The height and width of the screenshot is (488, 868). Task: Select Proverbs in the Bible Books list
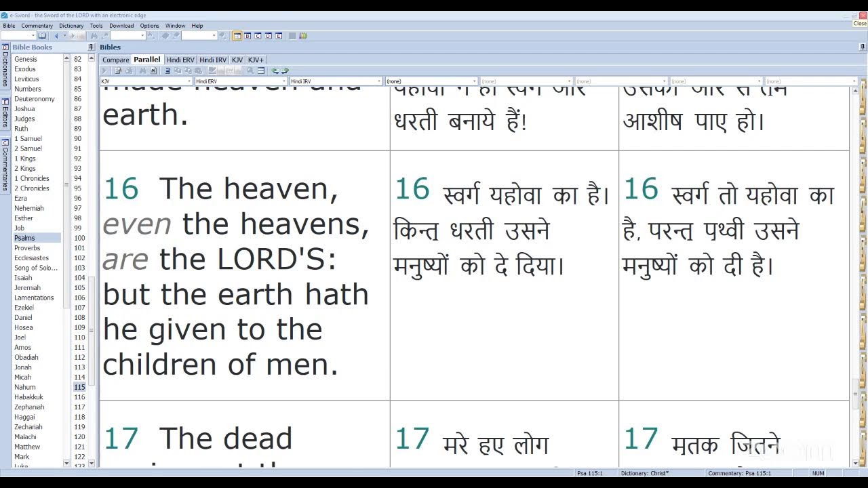(x=28, y=248)
